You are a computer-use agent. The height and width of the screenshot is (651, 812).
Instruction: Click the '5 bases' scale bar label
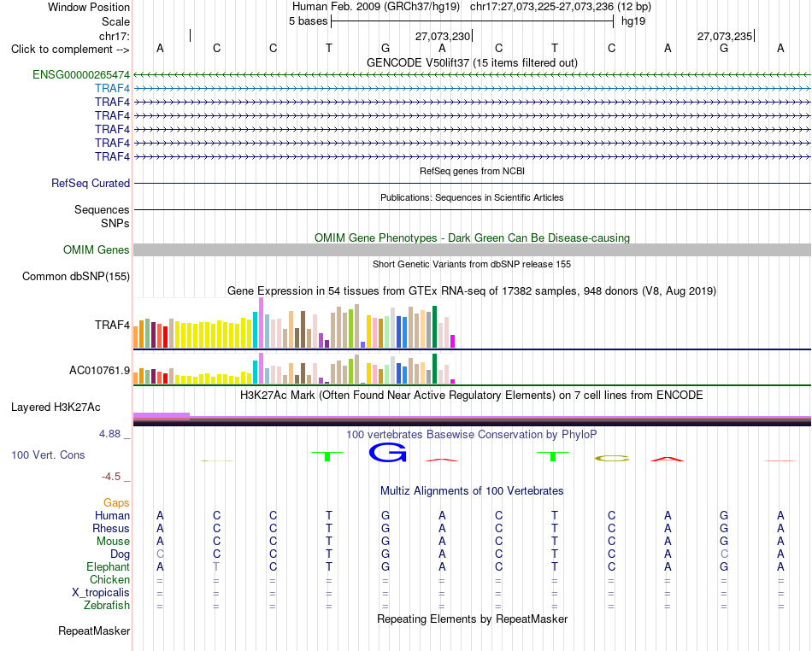pyautogui.click(x=308, y=21)
